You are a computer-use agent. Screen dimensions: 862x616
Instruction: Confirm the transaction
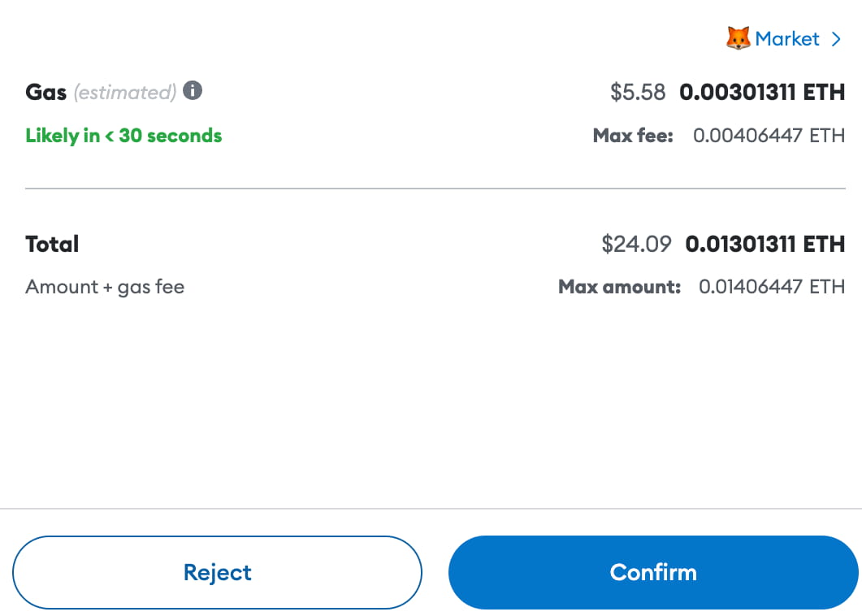pos(653,572)
